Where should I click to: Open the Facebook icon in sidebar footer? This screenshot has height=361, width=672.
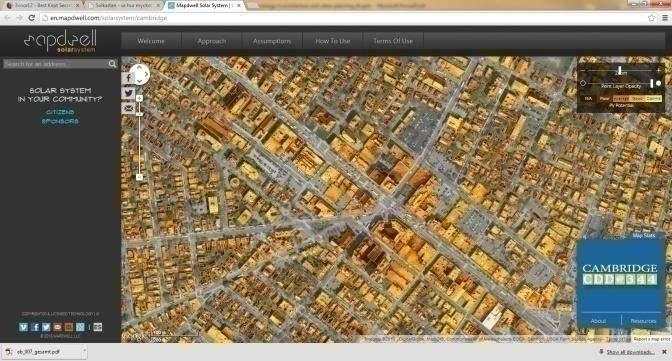pos(35,327)
